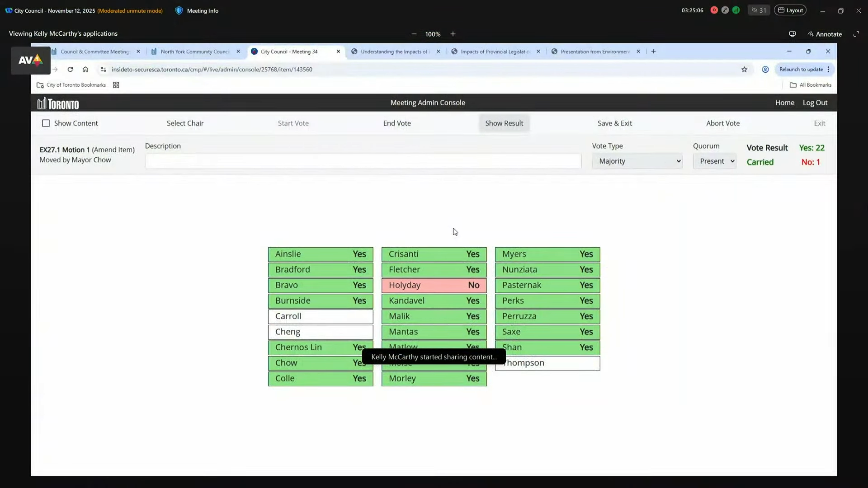Enable the Show Content checkbox
Screen dimensions: 868x488
pos(46,123)
